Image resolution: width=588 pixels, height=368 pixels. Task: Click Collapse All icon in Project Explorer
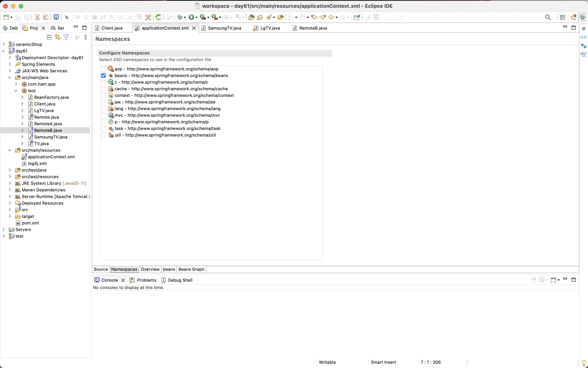point(49,37)
